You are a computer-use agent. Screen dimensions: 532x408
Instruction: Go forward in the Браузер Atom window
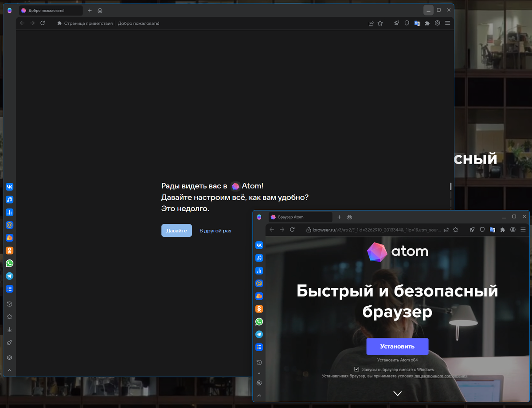282,230
